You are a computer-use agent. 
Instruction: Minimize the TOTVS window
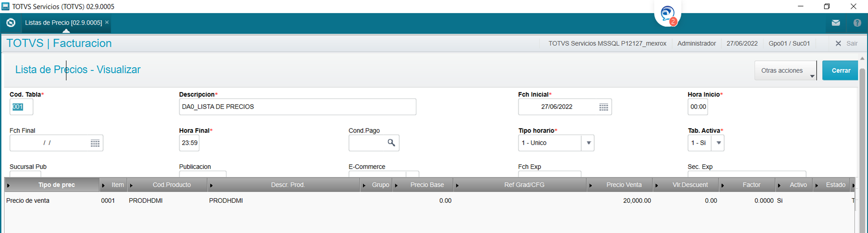[801, 6]
